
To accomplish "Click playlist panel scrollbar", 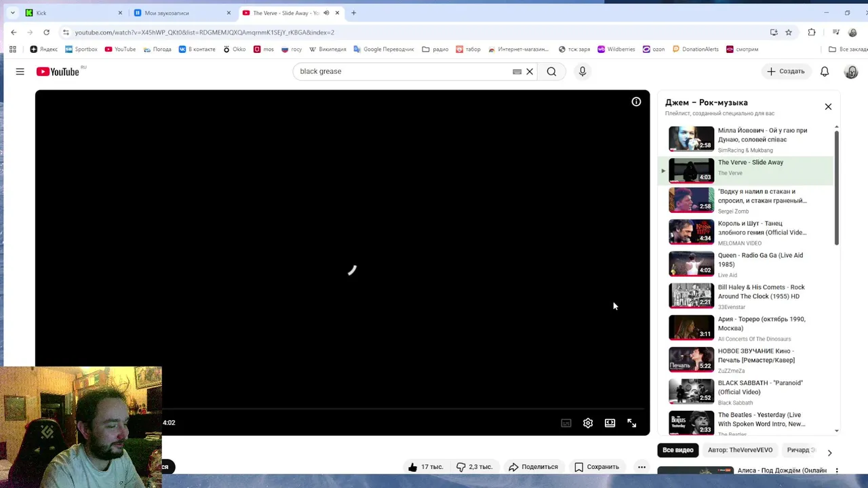I will coord(837,188).
